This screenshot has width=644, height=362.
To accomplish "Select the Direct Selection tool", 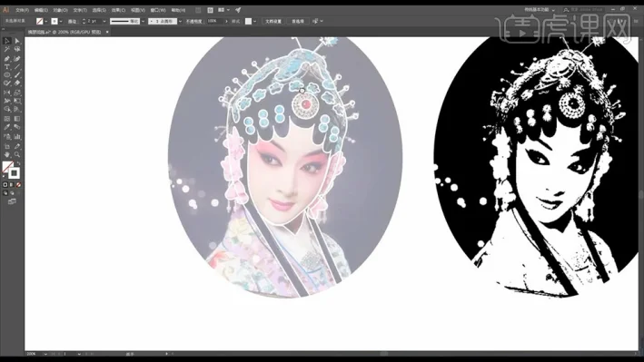I will point(17,41).
